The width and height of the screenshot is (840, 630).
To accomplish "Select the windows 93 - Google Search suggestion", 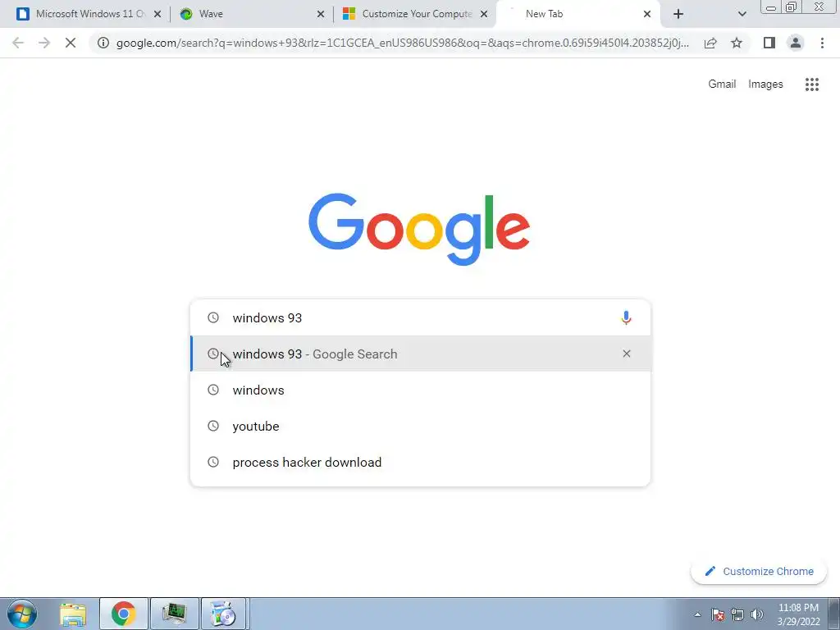I will click(x=421, y=354).
